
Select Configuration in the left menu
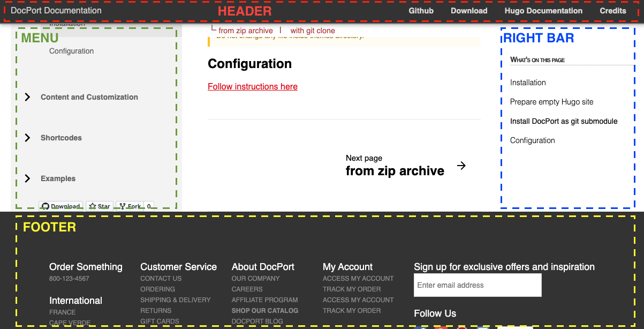click(x=71, y=51)
